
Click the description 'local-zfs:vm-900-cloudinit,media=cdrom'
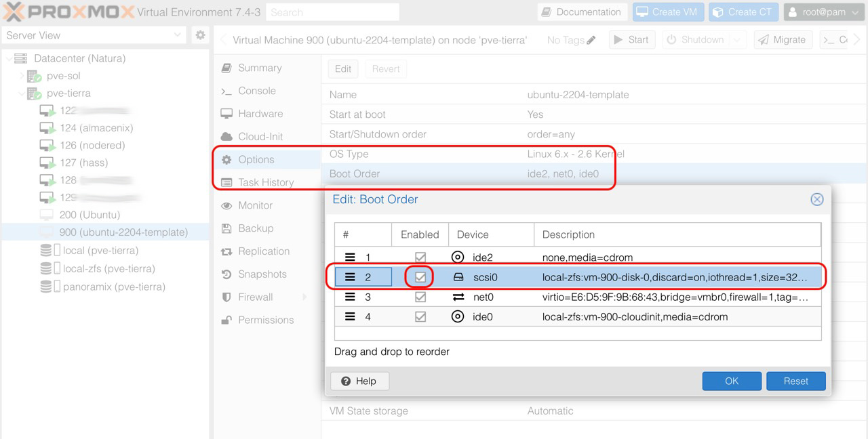635,316
